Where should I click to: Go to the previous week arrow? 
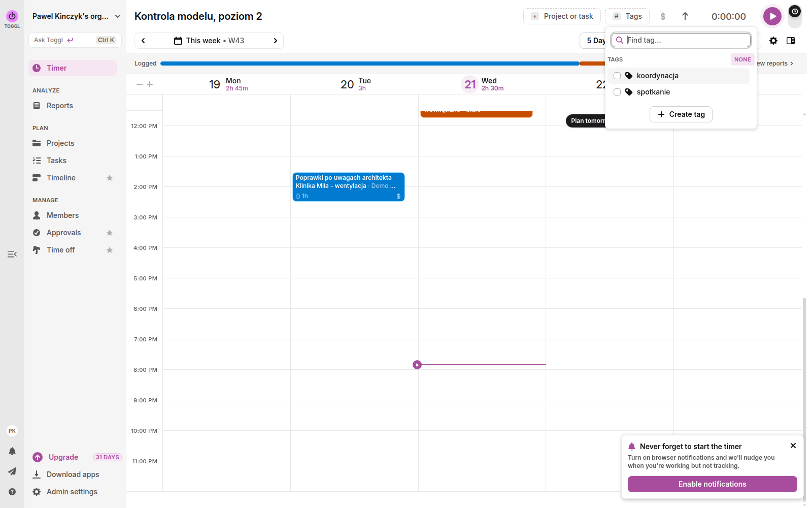pos(143,41)
